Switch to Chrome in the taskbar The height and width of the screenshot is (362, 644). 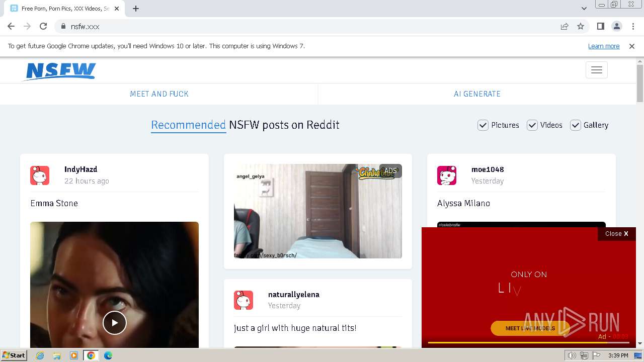pos(91,355)
